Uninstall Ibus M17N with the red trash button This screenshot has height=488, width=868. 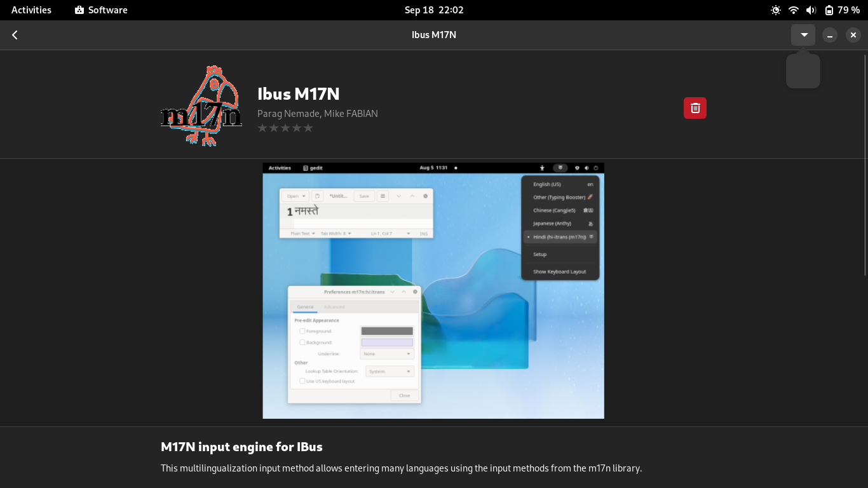(x=695, y=108)
